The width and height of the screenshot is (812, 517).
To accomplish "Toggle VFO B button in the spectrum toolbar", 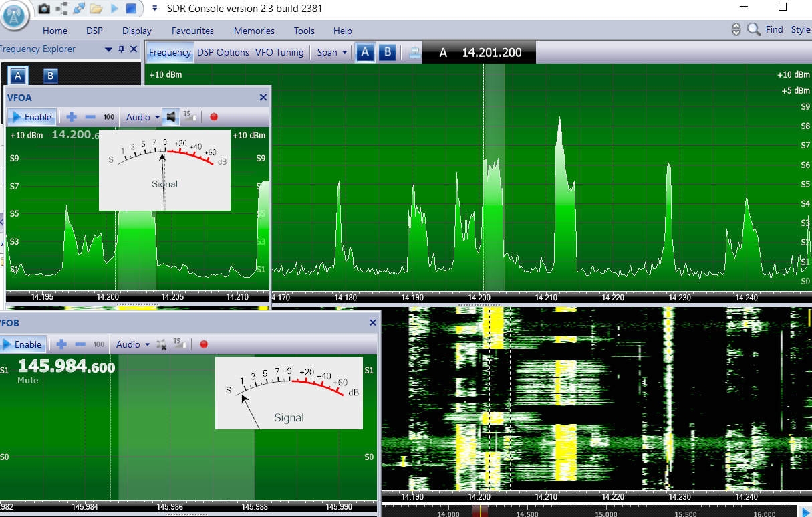I will pos(387,53).
